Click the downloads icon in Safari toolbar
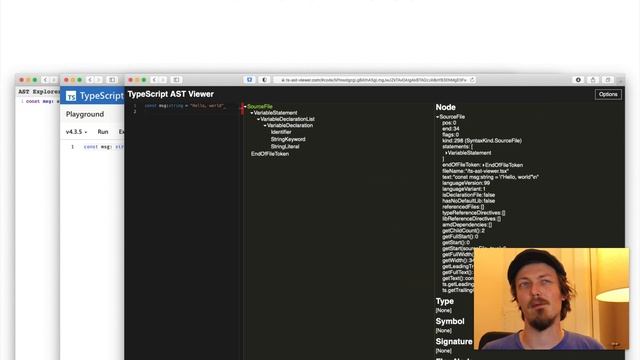 578,80
